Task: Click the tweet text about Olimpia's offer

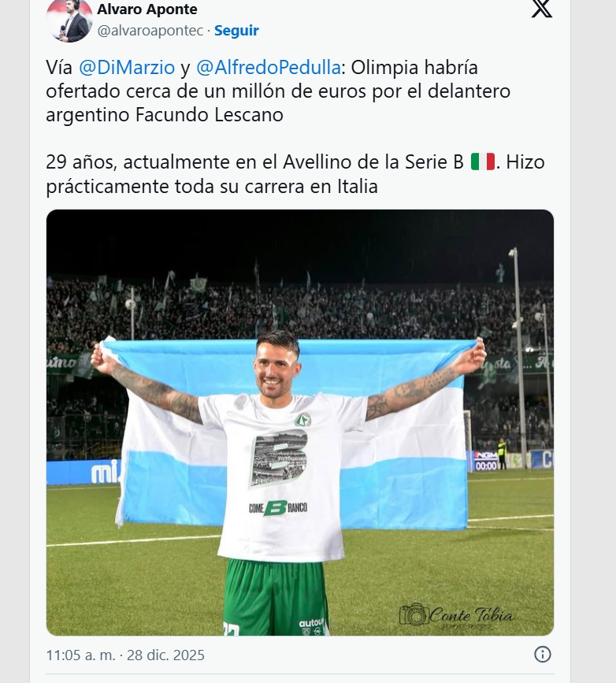Action: pos(278,92)
